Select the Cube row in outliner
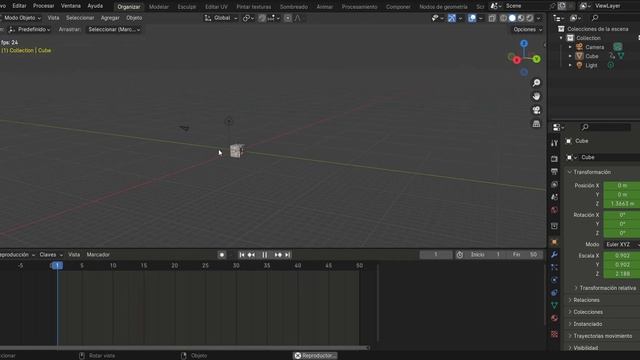Screen dimensions: 640x360 (591, 56)
